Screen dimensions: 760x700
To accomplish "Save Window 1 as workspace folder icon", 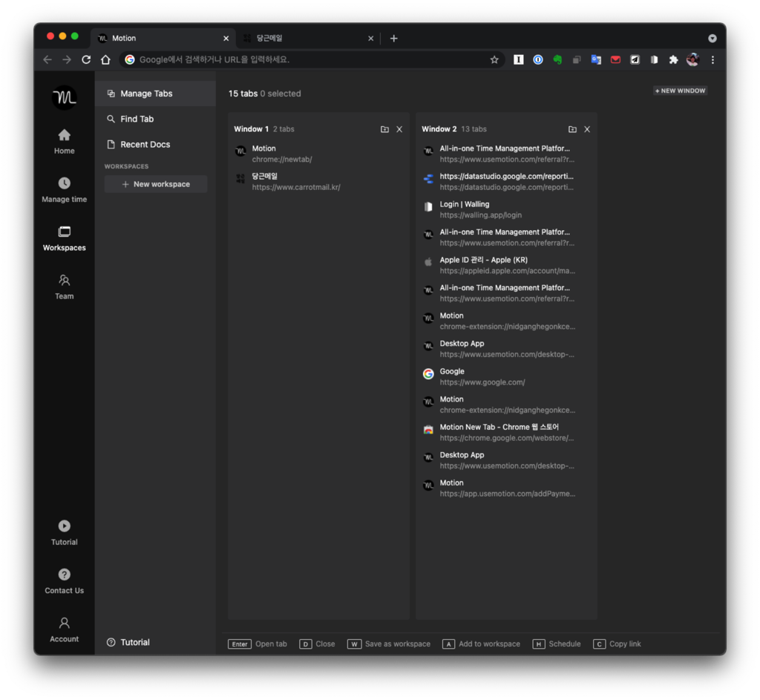I will pyautogui.click(x=384, y=129).
